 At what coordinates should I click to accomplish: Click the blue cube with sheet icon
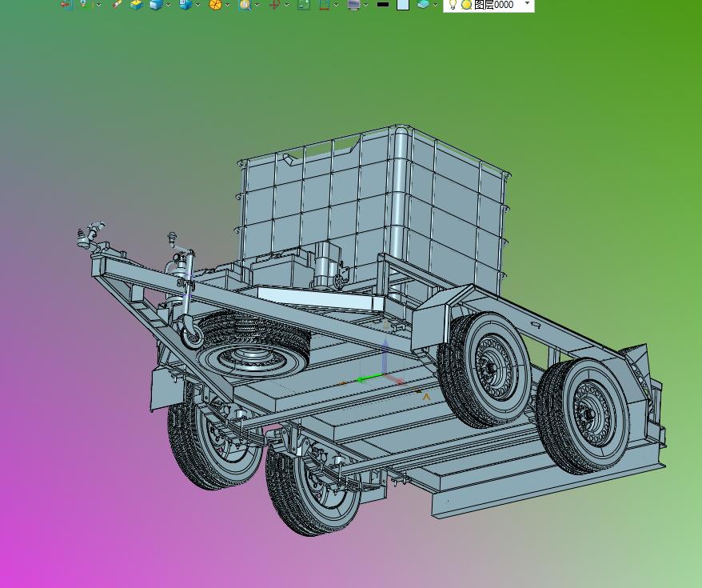[185, 5]
